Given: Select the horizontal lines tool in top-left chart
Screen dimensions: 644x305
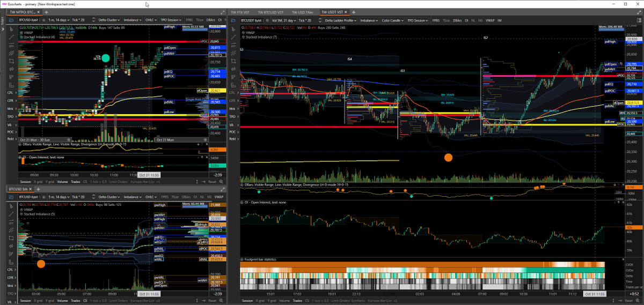Looking at the screenshot, I should [x=11, y=45].
